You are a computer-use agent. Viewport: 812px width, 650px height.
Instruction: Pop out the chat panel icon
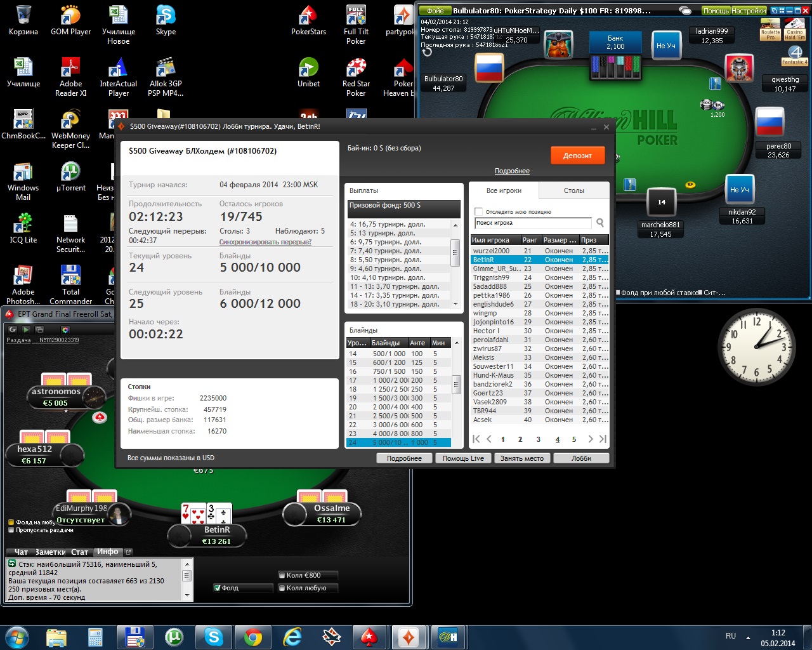point(128,552)
